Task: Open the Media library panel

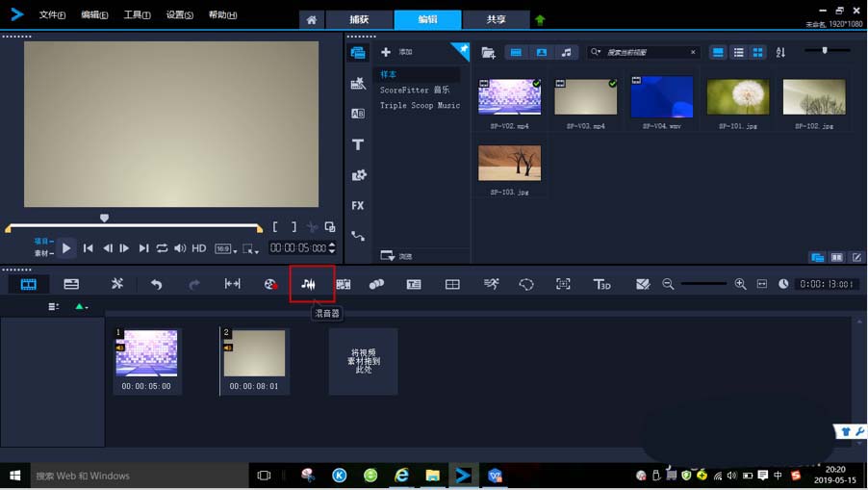Action: coord(358,53)
